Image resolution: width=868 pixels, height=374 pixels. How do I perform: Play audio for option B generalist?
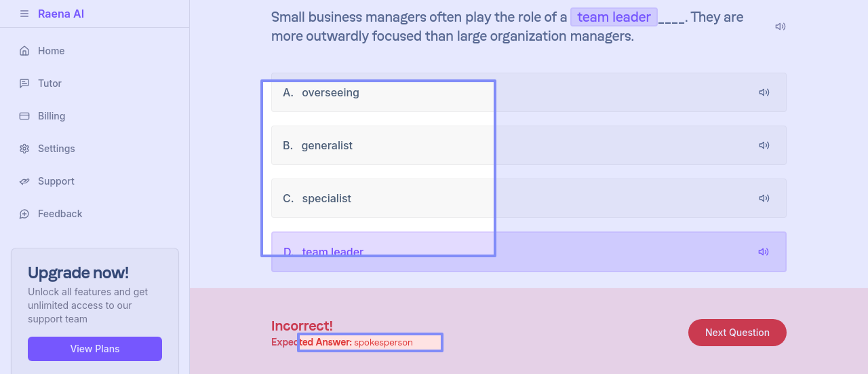tap(764, 145)
